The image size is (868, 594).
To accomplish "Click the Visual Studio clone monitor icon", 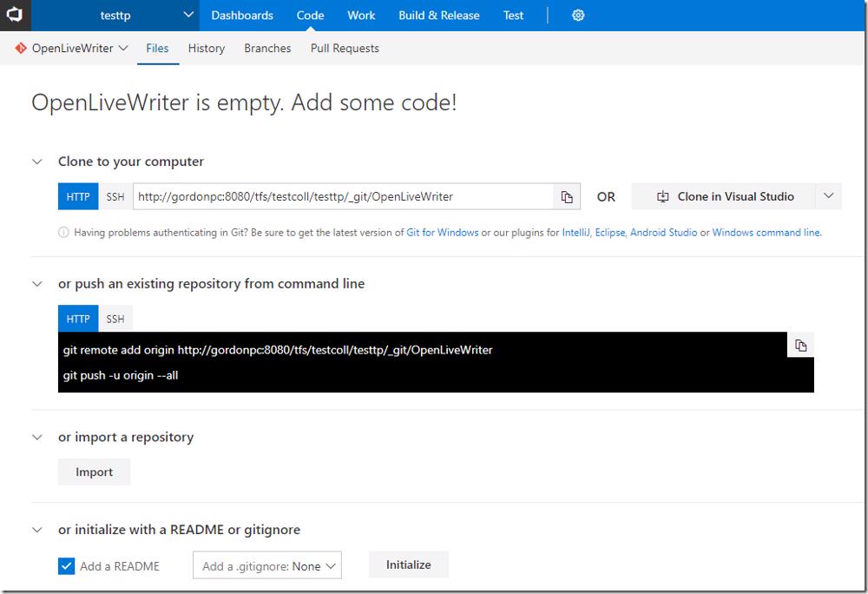I will point(662,196).
